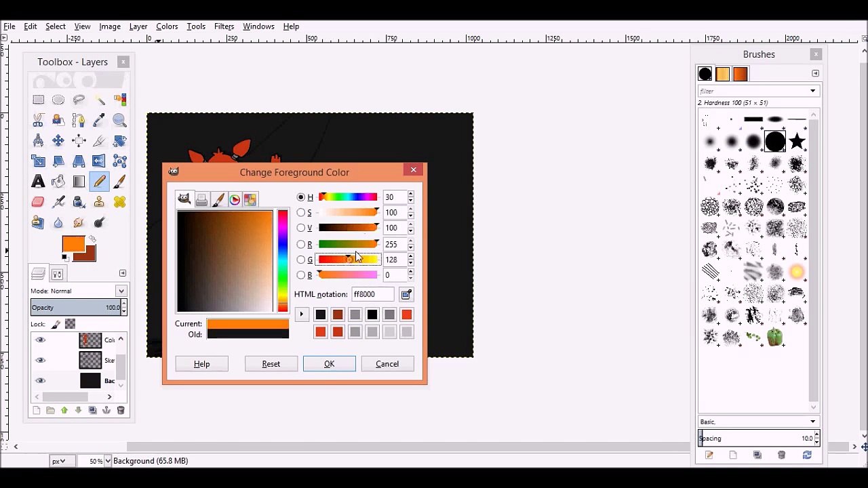Select the R red radio button
Image resolution: width=868 pixels, height=488 pixels.
pos(301,244)
